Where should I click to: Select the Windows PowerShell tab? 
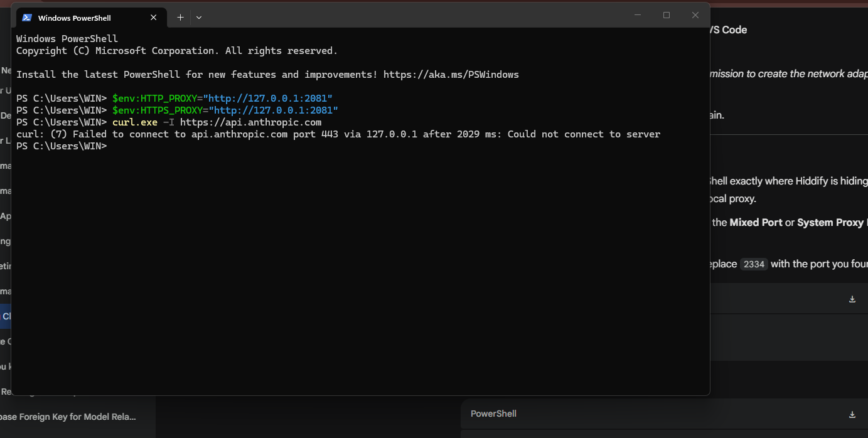(x=91, y=18)
